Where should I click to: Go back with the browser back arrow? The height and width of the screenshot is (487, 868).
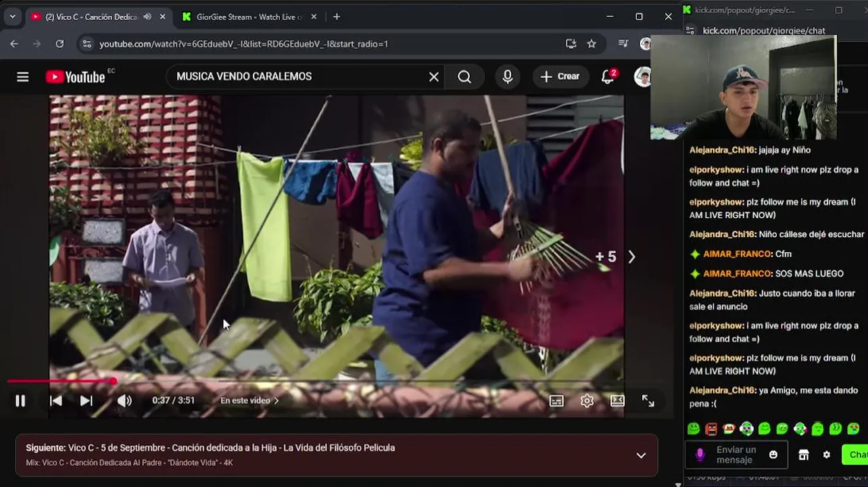tap(14, 44)
